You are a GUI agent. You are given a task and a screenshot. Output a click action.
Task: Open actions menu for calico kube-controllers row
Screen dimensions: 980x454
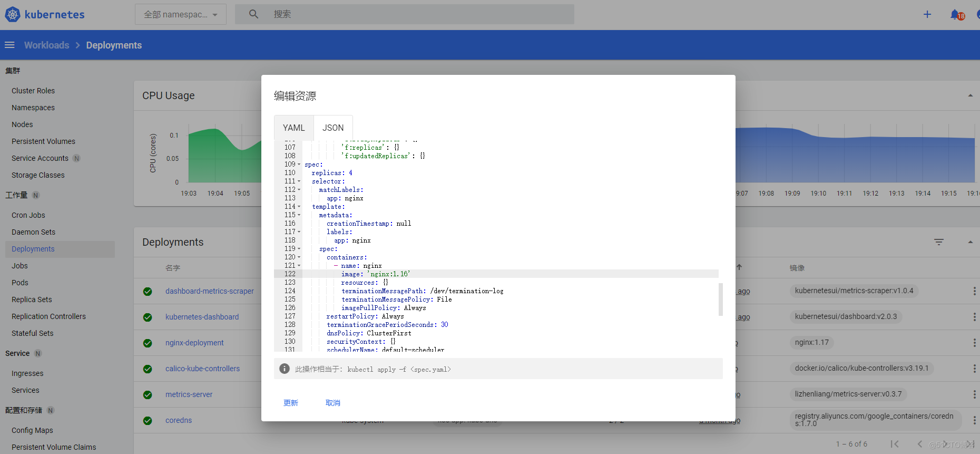click(x=974, y=369)
